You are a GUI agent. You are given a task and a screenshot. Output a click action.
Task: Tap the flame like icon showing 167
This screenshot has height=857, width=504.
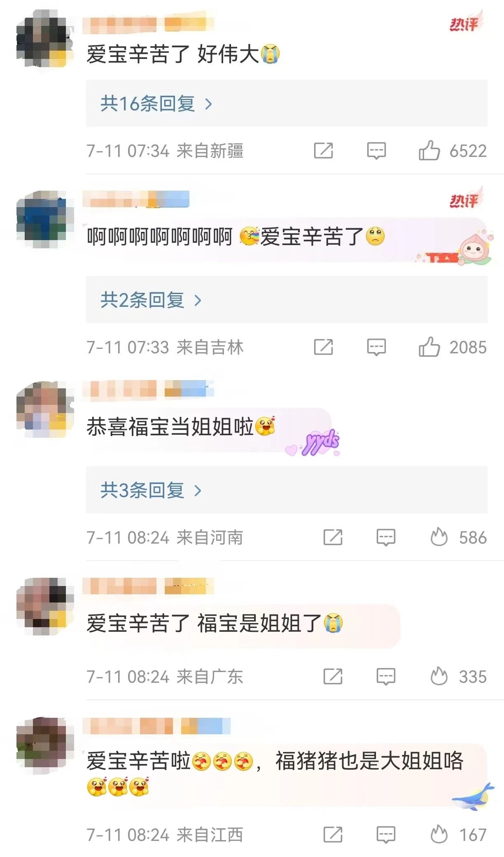(x=439, y=835)
